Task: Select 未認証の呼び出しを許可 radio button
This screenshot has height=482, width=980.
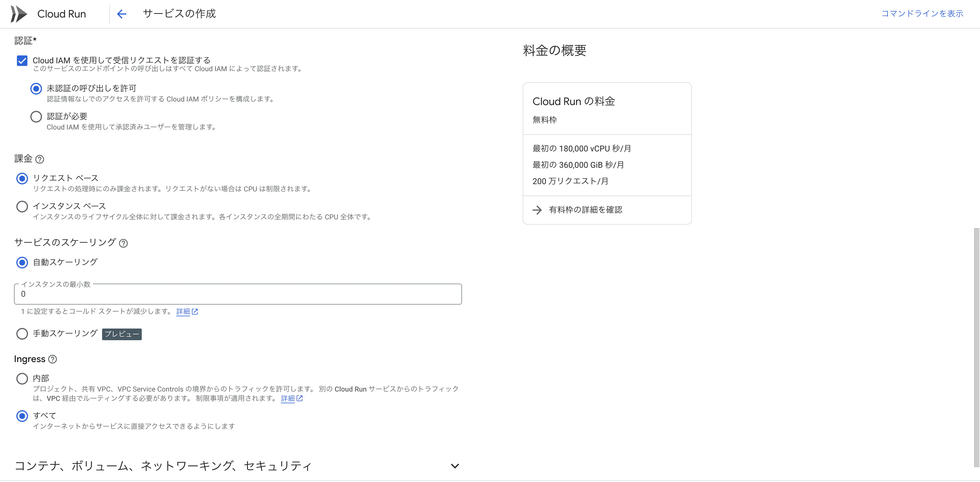Action: [36, 89]
